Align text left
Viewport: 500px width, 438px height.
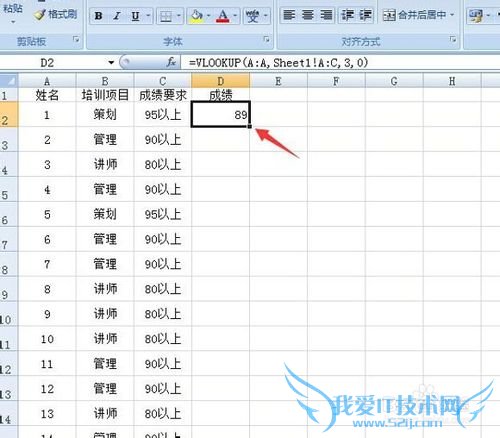289,15
